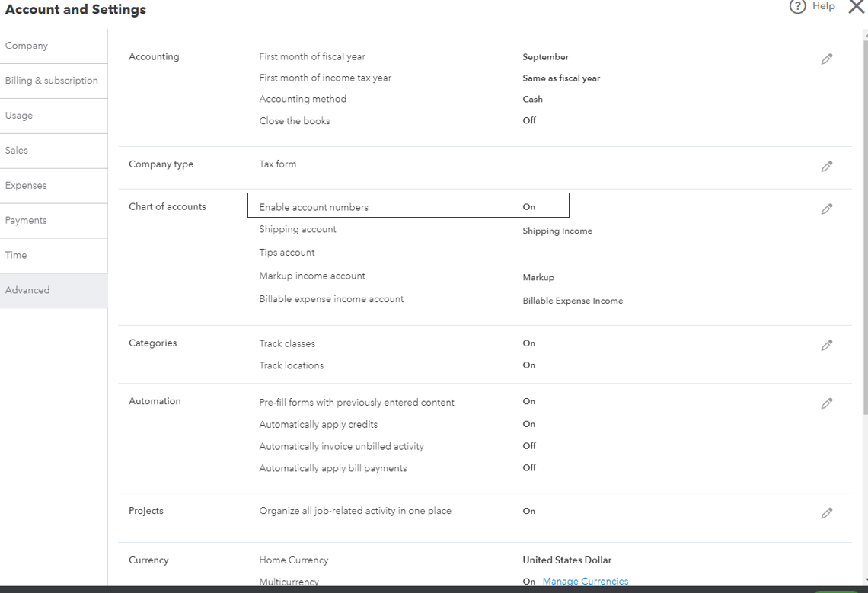Click the Enable account numbers row
The image size is (868, 593).
(x=408, y=206)
